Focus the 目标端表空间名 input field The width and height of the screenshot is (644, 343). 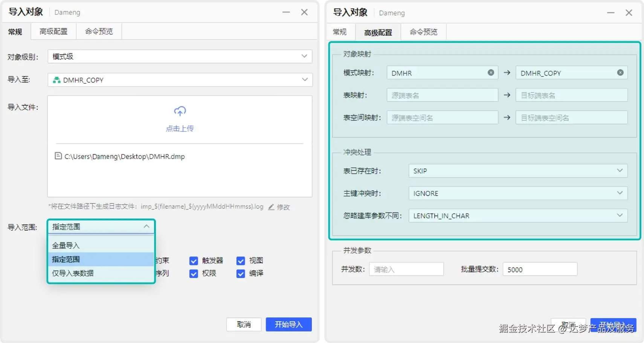coord(572,117)
